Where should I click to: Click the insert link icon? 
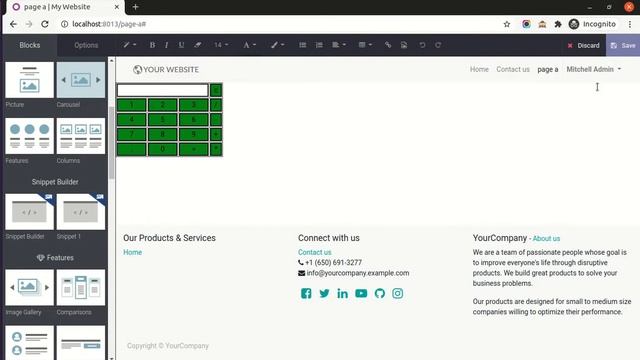[388, 45]
